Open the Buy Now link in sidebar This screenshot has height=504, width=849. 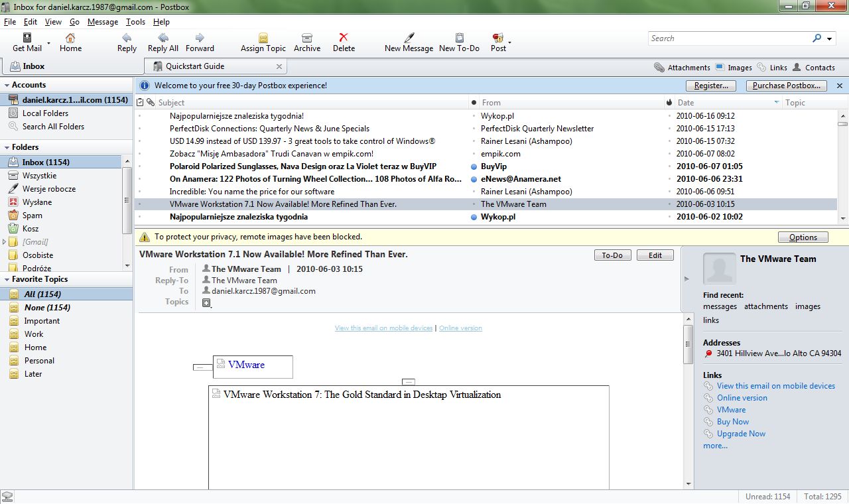pos(732,422)
